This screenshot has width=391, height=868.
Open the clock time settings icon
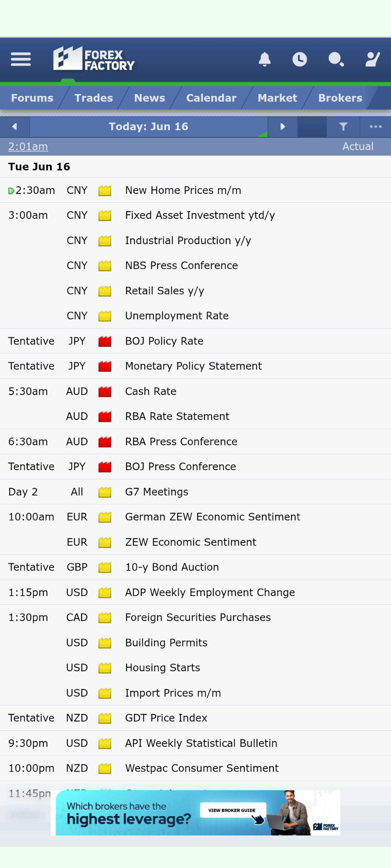coord(300,59)
